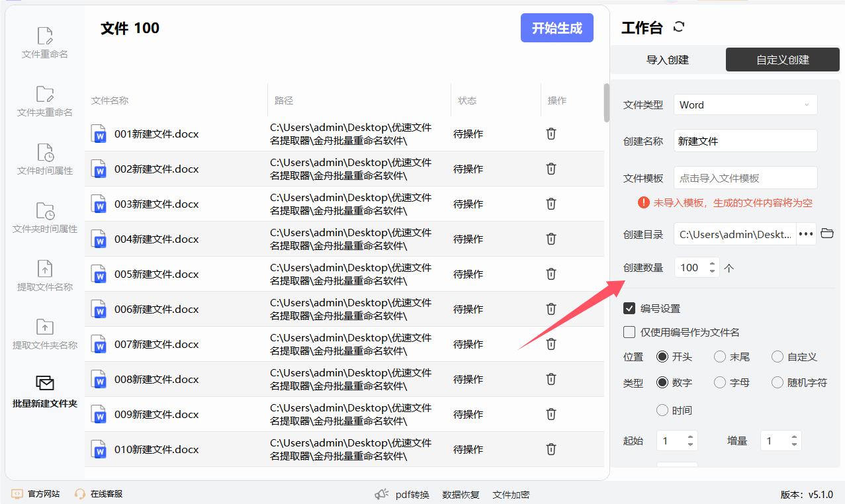
Task: Toggle the 编号设置 checkbox
Action: coord(629,308)
